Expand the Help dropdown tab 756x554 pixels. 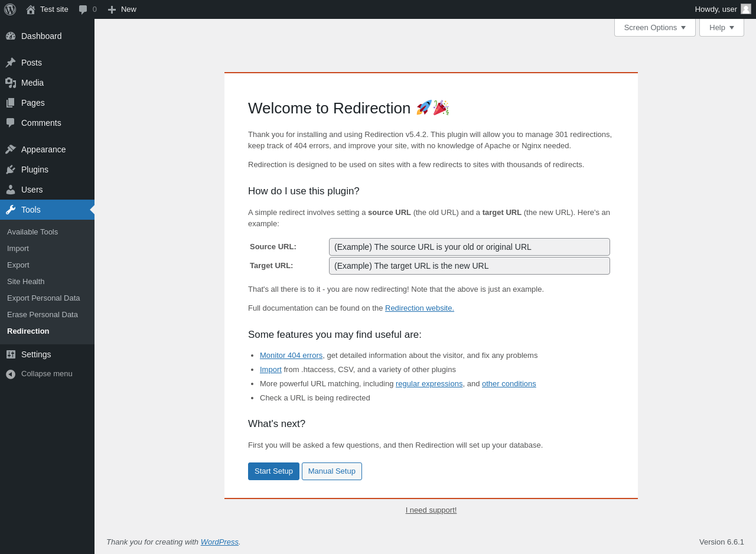click(721, 27)
